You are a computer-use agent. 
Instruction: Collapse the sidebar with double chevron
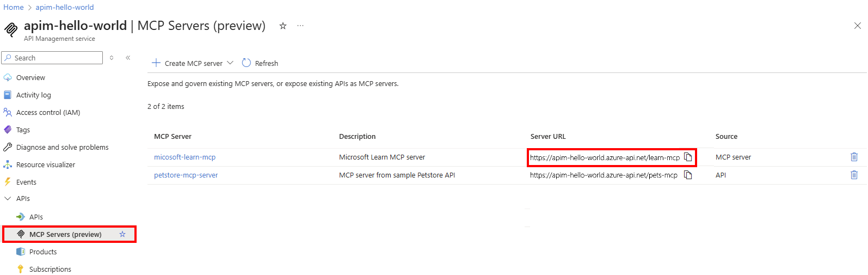(x=128, y=58)
